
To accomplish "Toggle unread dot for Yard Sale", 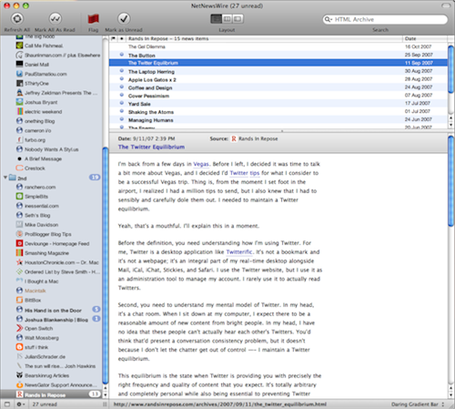I will (x=122, y=103).
